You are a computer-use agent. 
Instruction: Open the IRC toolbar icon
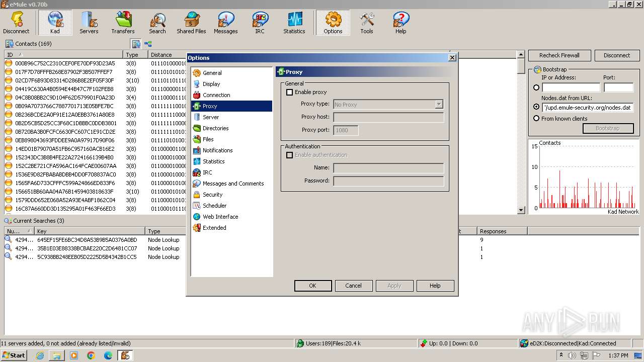[x=260, y=23]
